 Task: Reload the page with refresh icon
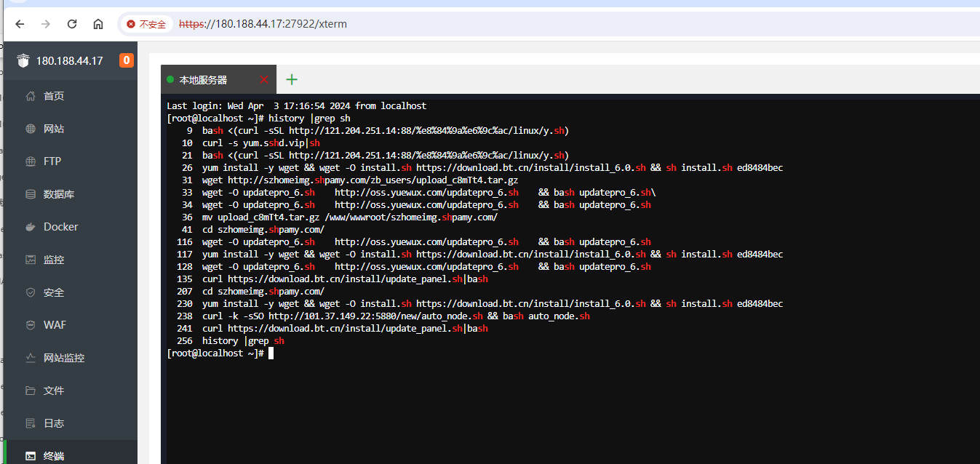72,24
